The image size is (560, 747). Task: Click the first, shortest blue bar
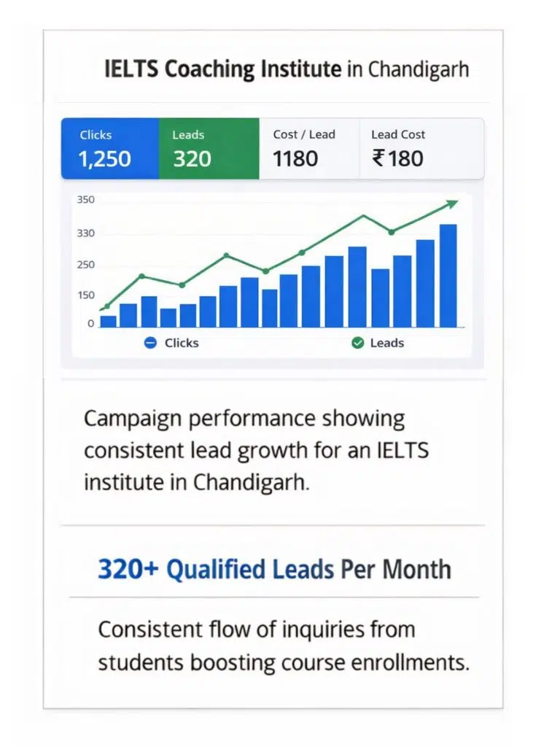[x=109, y=322]
